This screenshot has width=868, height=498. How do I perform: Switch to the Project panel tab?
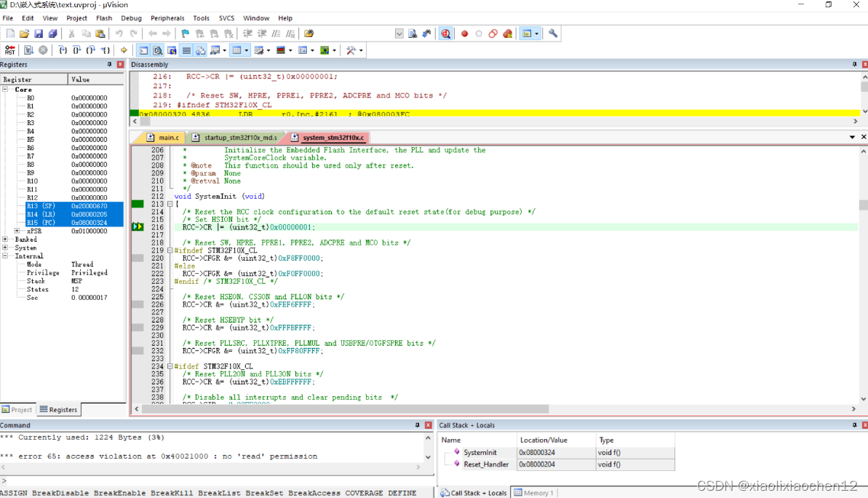17,410
